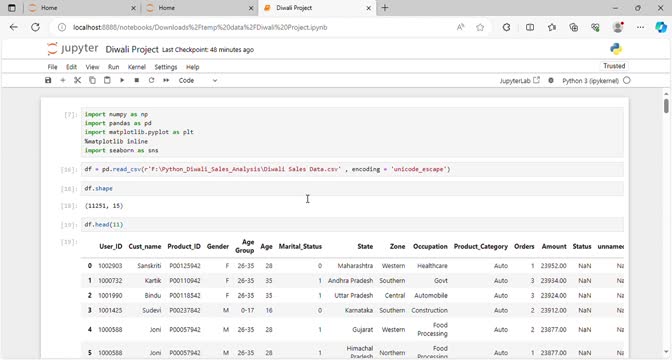Screen dimensions: 672x360
Task: Click into the df.head(11) code cell
Action: [352, 224]
